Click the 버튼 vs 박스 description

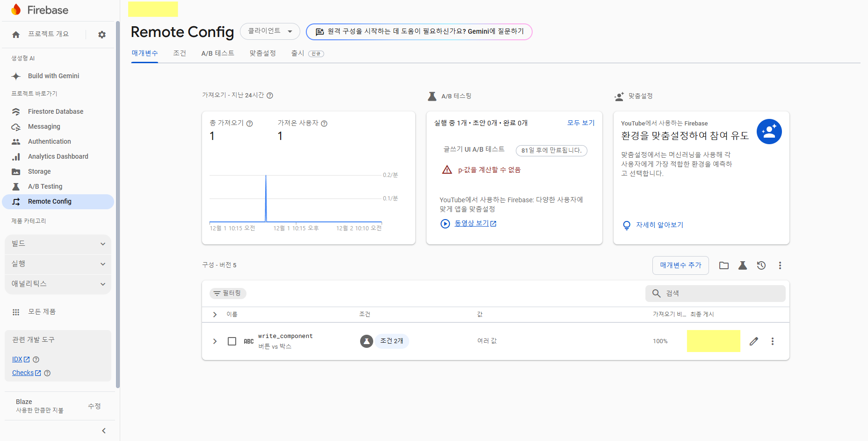pos(275,346)
